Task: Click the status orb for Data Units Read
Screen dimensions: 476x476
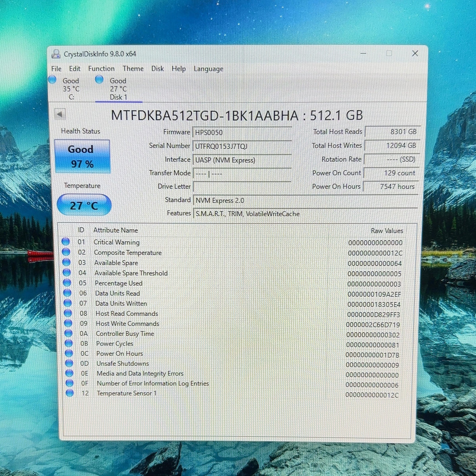Action: click(x=67, y=292)
